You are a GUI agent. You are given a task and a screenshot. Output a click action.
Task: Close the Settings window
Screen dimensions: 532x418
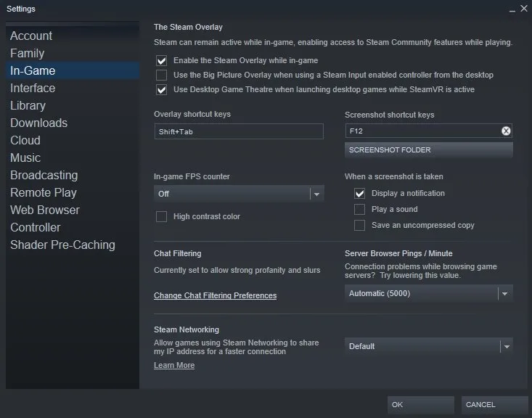(524, 9)
